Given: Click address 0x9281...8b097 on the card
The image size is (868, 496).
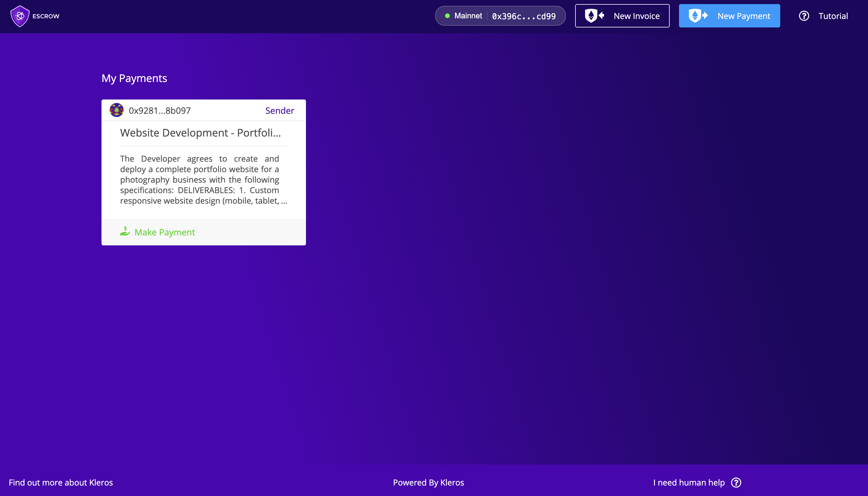Looking at the screenshot, I should coord(160,110).
